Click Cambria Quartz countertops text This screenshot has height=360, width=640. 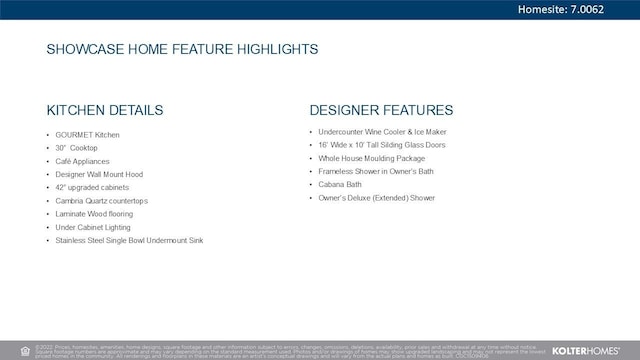[x=102, y=201]
